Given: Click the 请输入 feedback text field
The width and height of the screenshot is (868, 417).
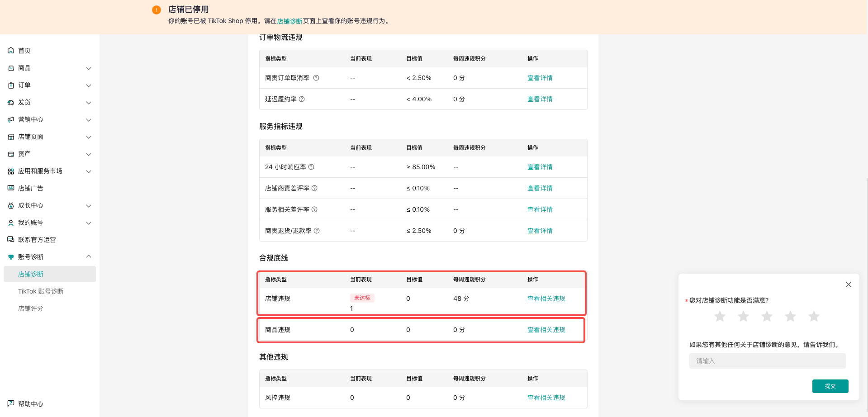Looking at the screenshot, I should 767,361.
